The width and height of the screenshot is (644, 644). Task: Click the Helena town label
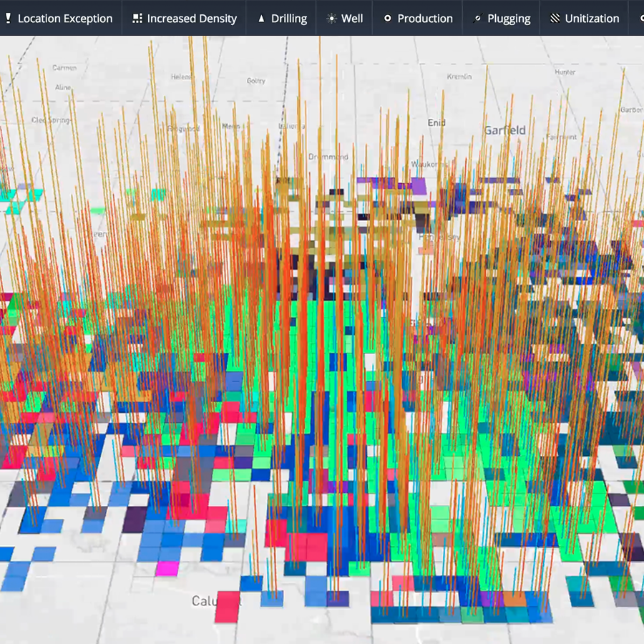tap(181, 77)
